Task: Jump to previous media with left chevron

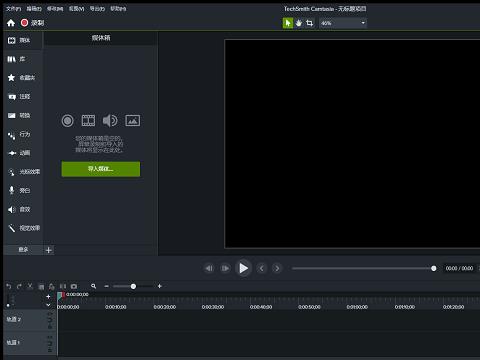Action: (x=262, y=268)
